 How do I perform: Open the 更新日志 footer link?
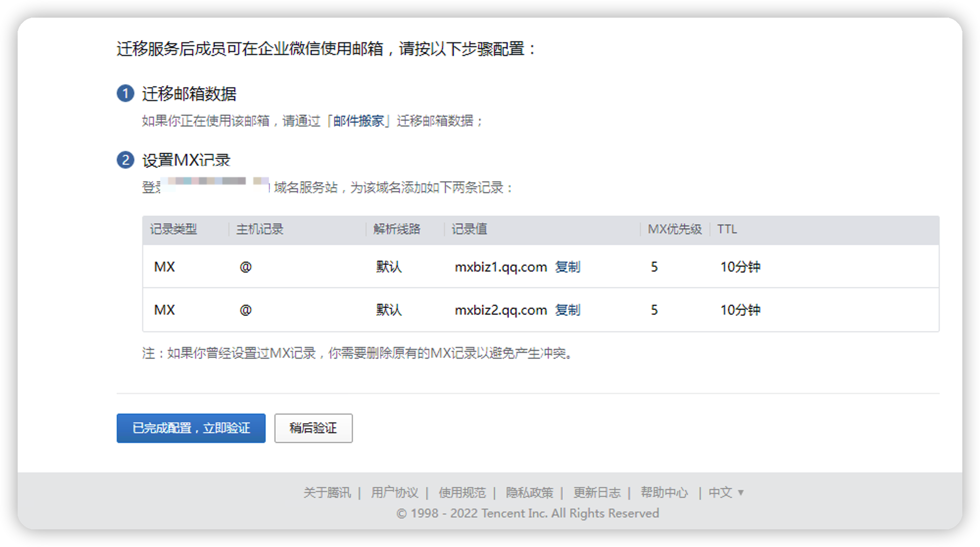tap(596, 492)
